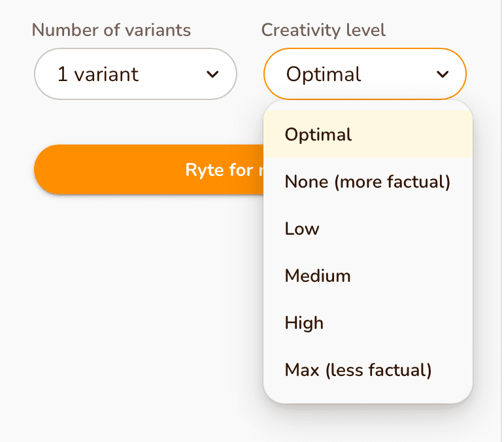504x442 pixels.
Task: Pick the Low creativity option
Action: 302,229
